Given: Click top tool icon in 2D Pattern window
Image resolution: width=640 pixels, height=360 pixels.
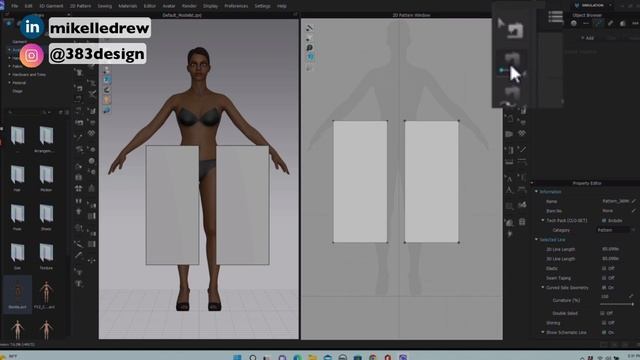Looking at the screenshot, I should (309, 28).
